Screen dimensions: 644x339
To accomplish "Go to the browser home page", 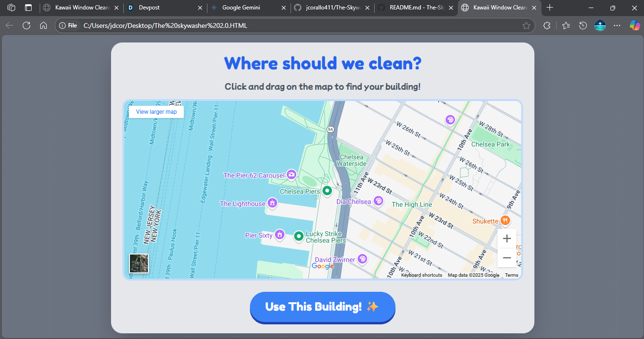I will click(x=43, y=25).
